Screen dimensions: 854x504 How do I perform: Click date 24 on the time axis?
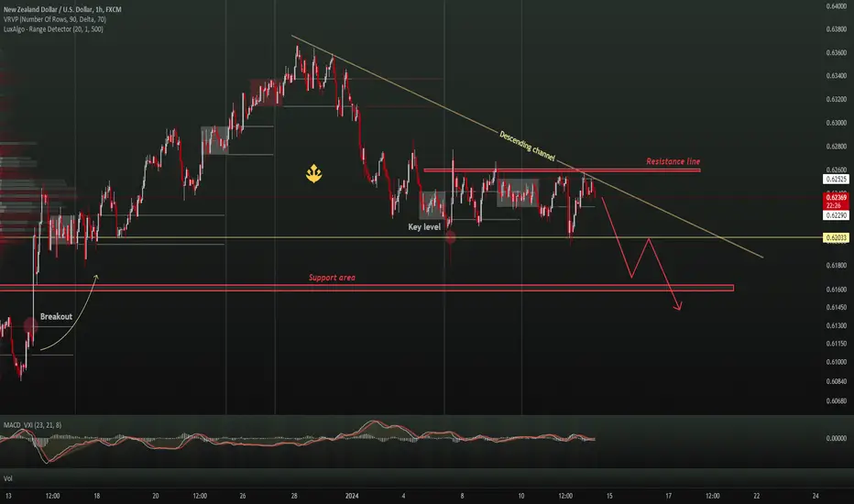click(816, 496)
